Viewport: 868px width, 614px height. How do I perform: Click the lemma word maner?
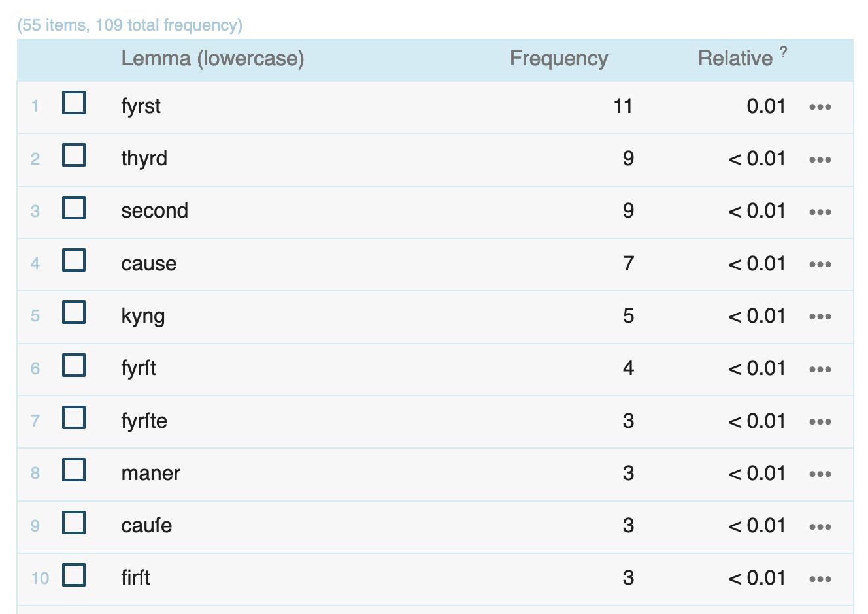point(150,474)
